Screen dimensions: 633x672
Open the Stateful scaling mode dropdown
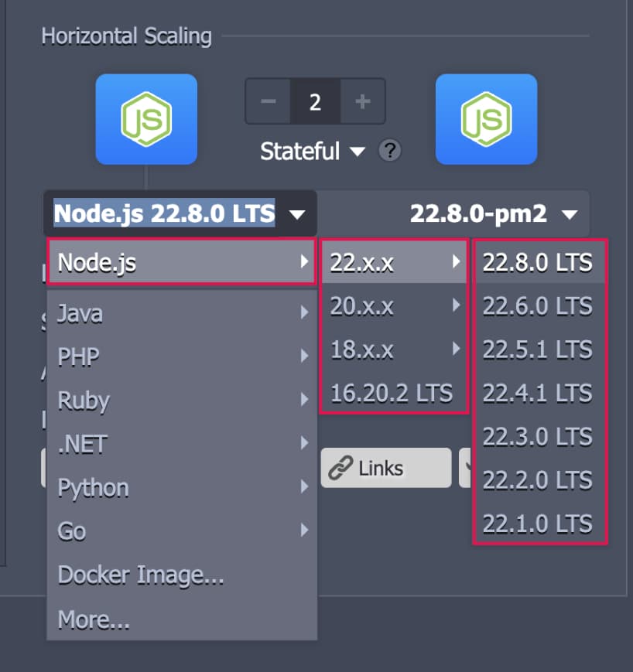pos(312,151)
